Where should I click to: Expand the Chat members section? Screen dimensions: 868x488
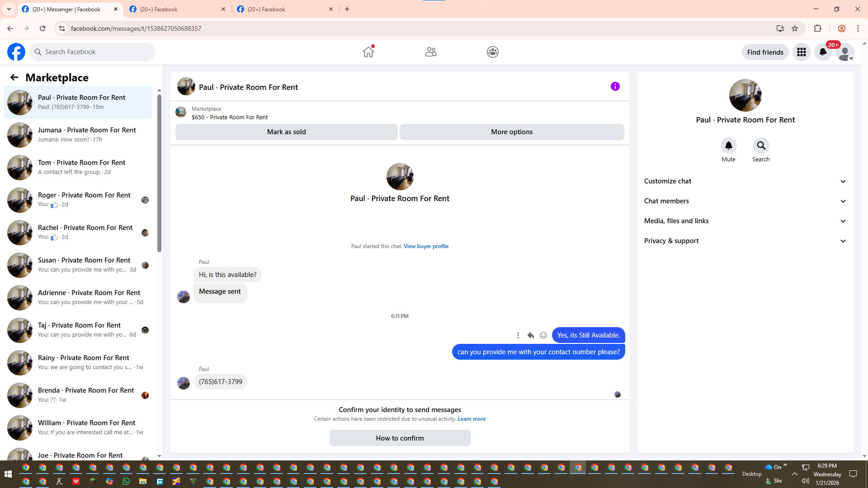click(x=745, y=201)
